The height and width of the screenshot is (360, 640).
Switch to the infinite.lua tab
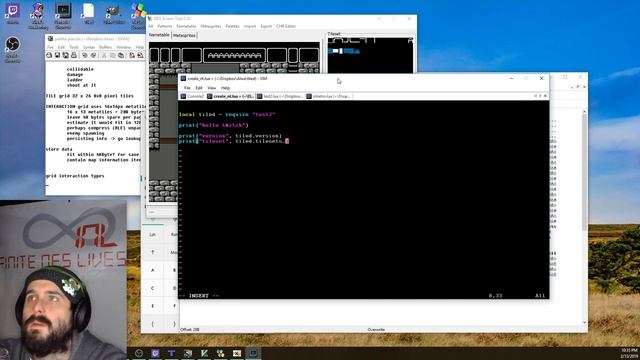pyautogui.click(x=329, y=96)
